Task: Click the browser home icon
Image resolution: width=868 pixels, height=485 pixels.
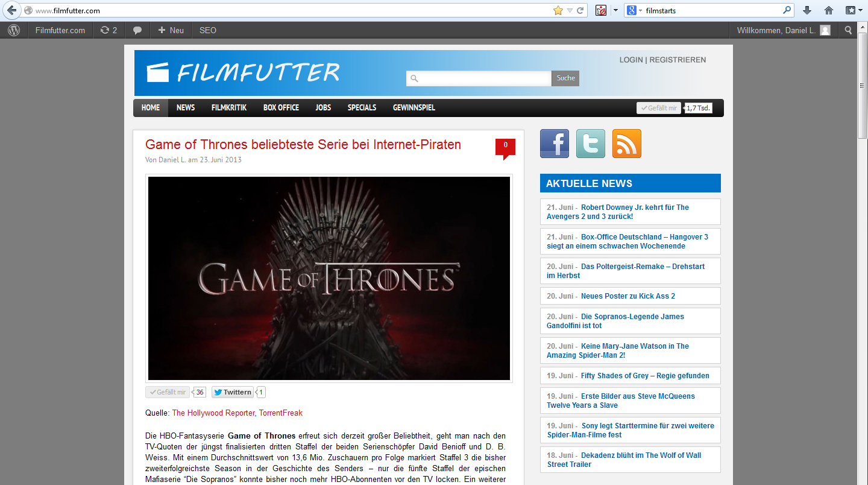Action: 829,10
